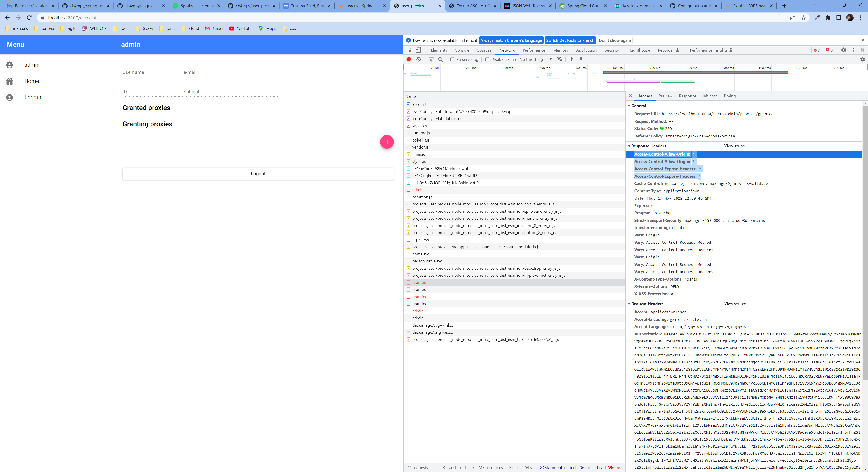Enable the Preserve log checkbox
868x472 pixels.
tap(453, 59)
